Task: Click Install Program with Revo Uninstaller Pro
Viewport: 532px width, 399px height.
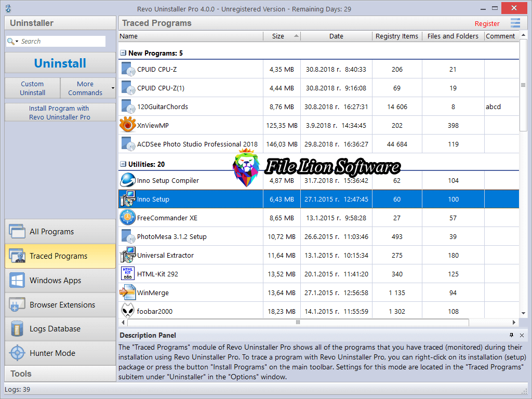Action: tap(60, 112)
